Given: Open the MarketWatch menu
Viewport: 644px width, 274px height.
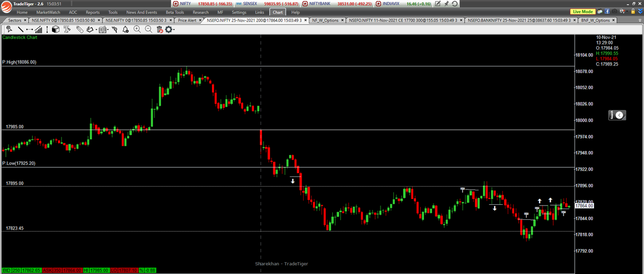Looking at the screenshot, I should click(48, 12).
